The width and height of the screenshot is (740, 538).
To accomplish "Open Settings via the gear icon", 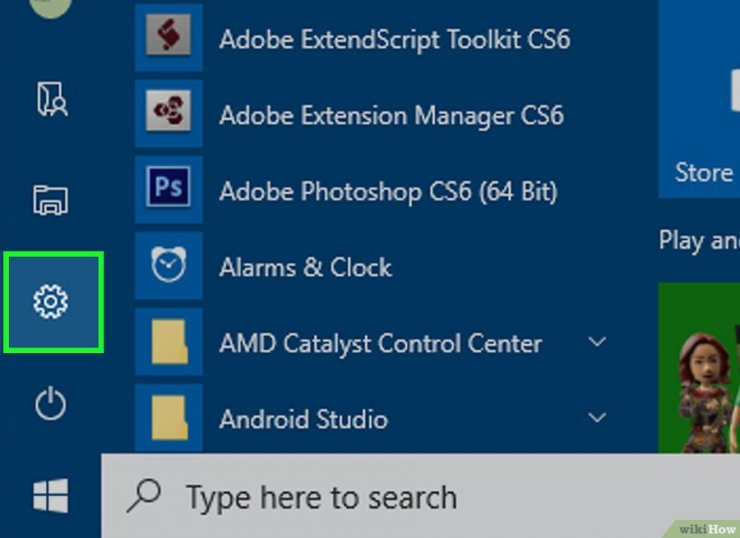I will coord(50,301).
